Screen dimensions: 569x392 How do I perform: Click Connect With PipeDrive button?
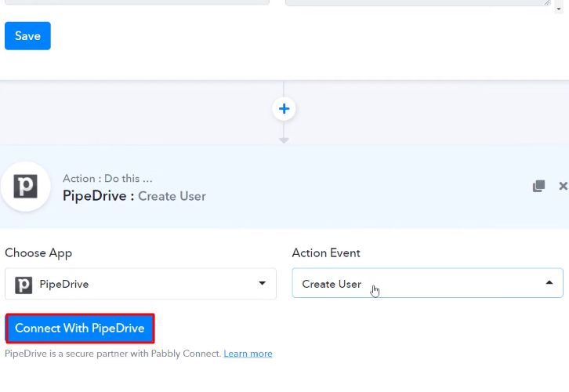pos(80,328)
